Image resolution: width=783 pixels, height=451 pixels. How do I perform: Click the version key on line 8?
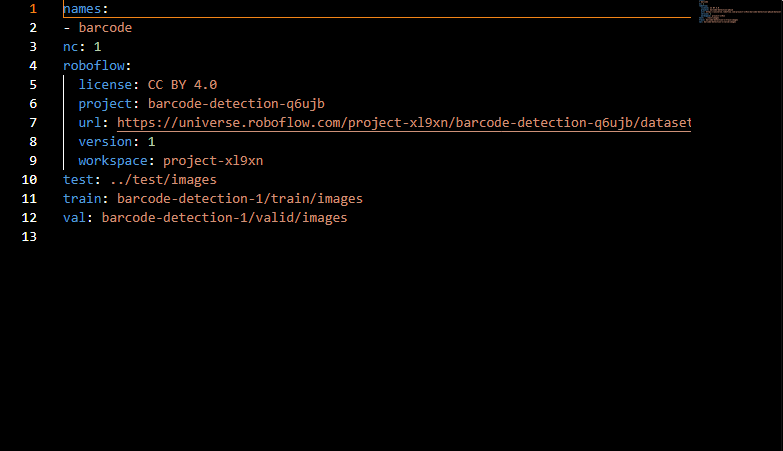point(105,142)
